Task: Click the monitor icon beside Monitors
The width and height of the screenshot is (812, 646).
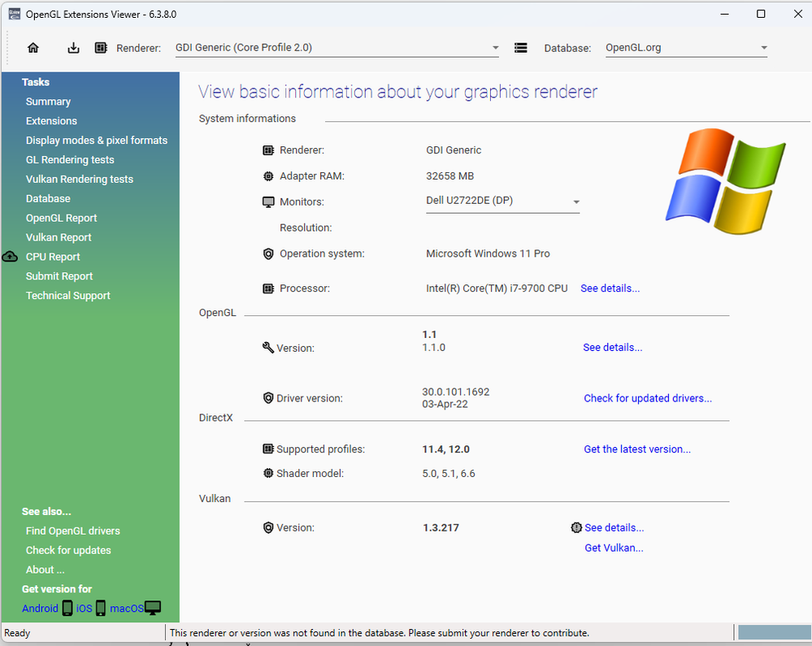Action: click(268, 202)
